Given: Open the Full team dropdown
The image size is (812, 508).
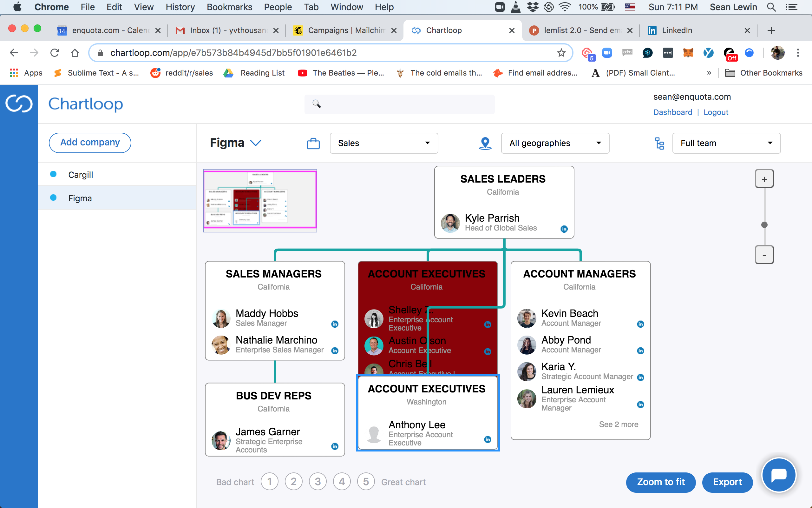Looking at the screenshot, I should coord(726,143).
